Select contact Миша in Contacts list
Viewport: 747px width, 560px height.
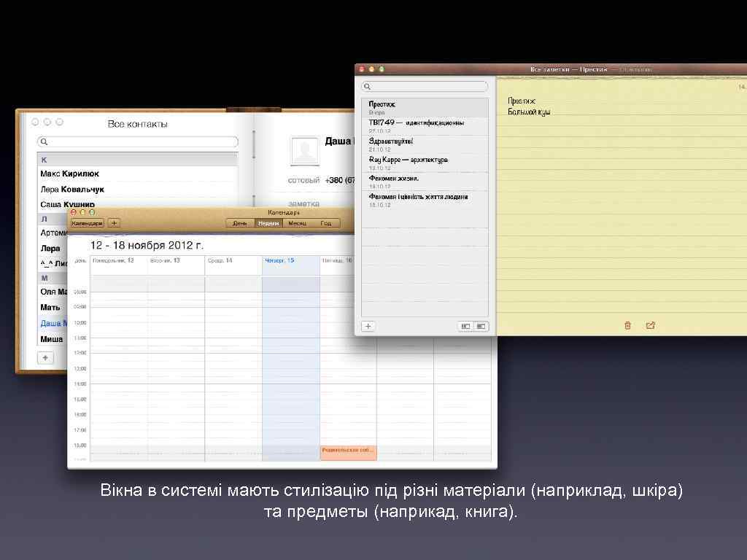53,338
